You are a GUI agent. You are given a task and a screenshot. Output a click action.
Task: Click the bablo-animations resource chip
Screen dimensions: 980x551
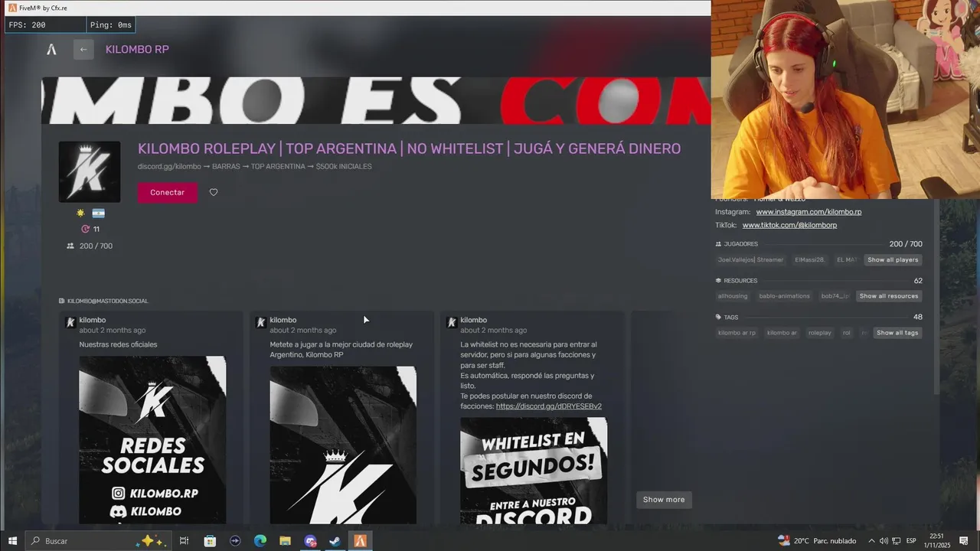785,296
